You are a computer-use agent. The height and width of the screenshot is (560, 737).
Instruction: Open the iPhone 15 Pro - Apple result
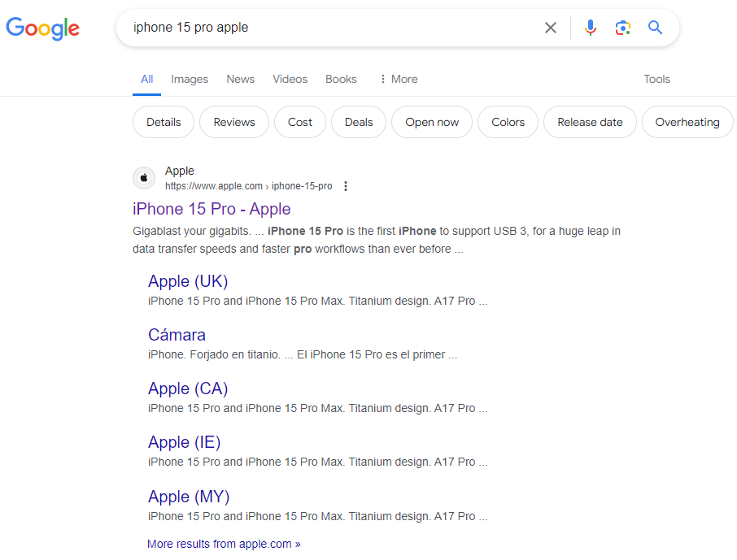pos(212,209)
